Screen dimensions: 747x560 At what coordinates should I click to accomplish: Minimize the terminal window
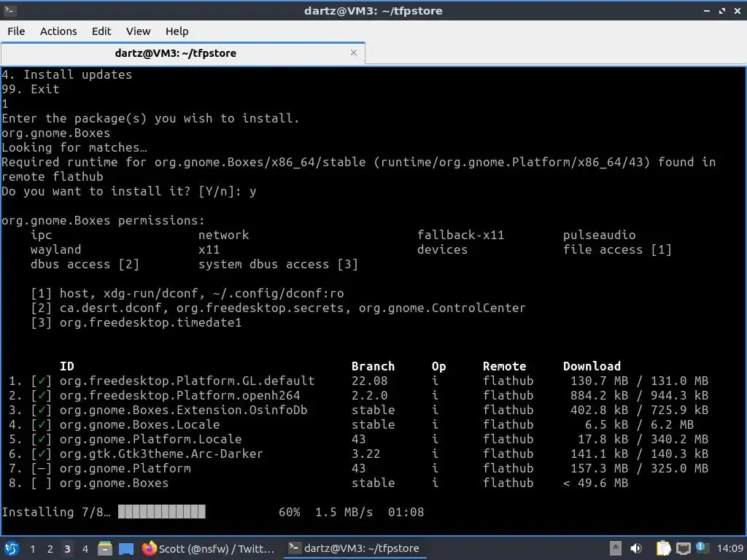707,10
